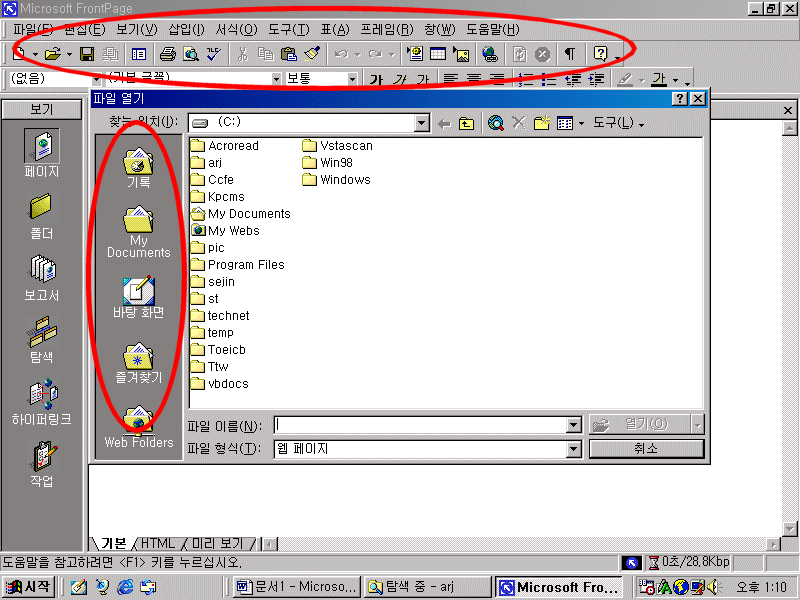
Task: Click the Spelling check icon
Action: tap(214, 54)
